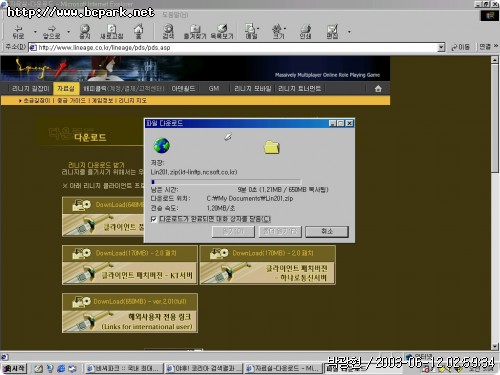Expand the Back button history dropdown arrow
The height and width of the screenshot is (375, 500).
35,32
